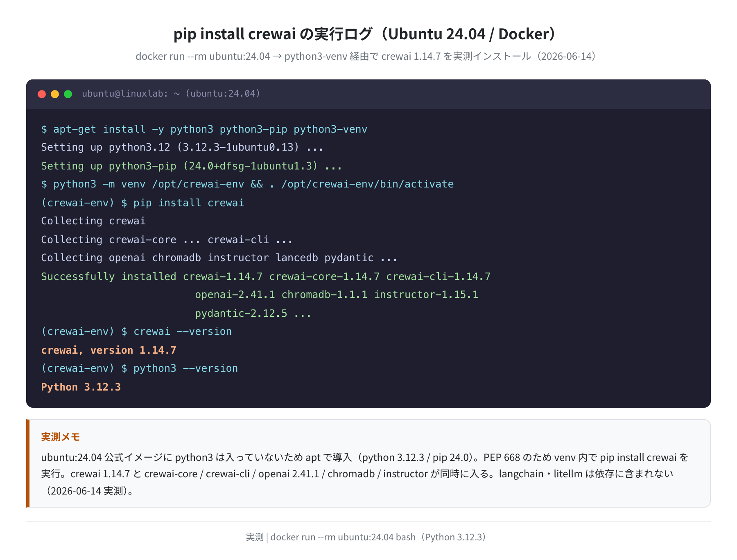Click the orange 'Python 3.12.3' output
The image size is (737, 560).
pos(81,387)
